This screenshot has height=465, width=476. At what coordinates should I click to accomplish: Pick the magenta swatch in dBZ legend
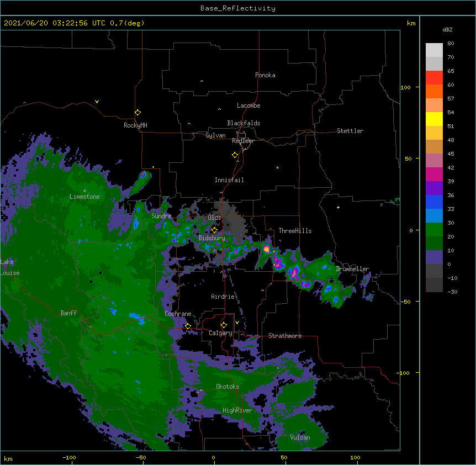tap(434, 174)
